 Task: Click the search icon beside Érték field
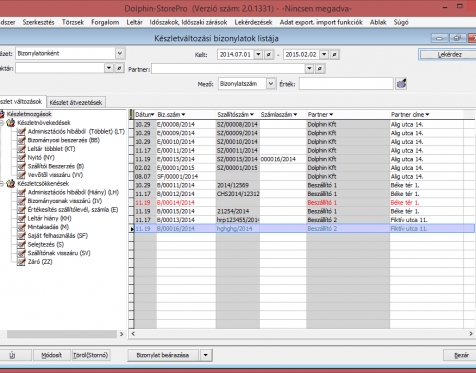pyautogui.click(x=401, y=84)
